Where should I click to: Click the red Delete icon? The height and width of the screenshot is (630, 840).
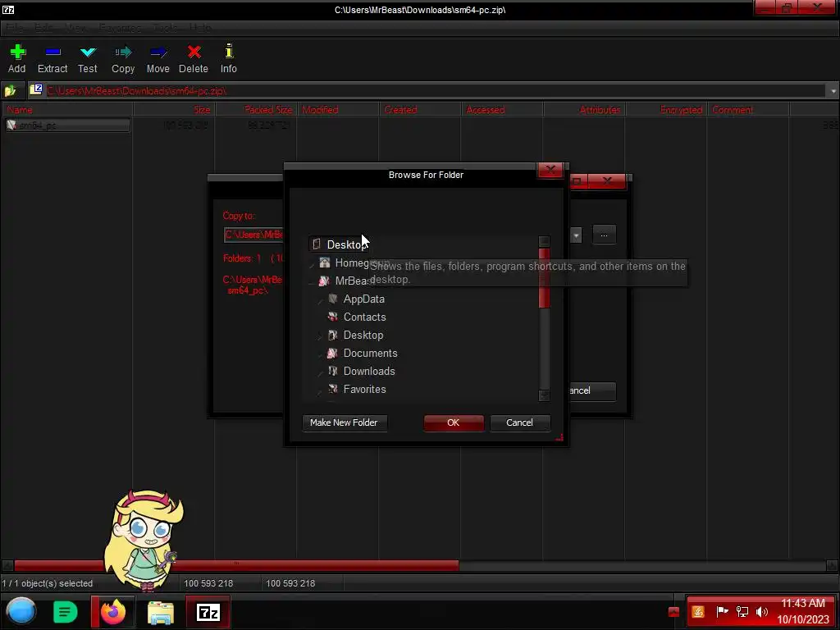194,52
